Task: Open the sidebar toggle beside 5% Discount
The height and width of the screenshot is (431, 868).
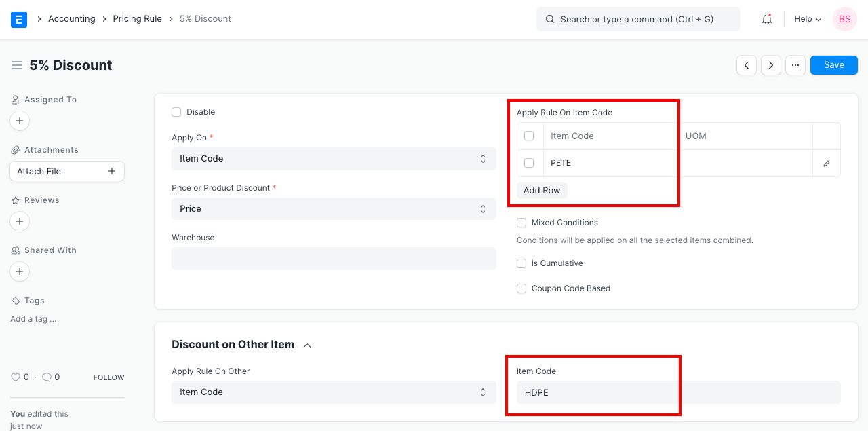Action: (17, 64)
